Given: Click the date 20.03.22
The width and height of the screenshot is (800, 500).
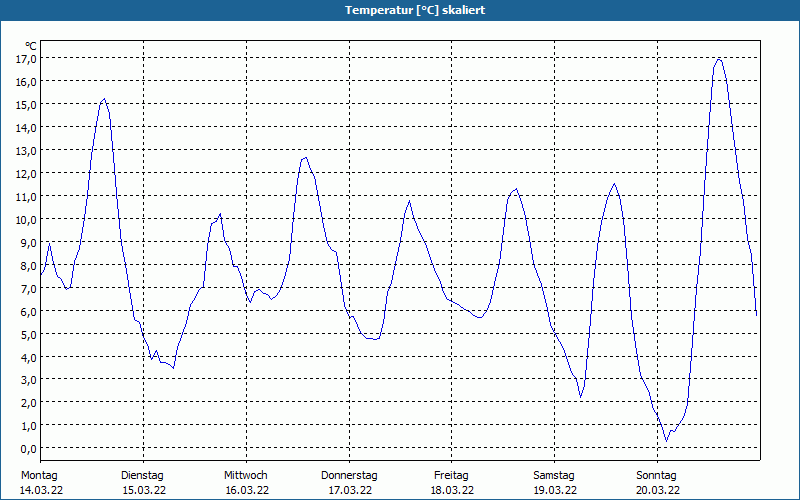Looking at the screenshot, I should click(x=658, y=490).
